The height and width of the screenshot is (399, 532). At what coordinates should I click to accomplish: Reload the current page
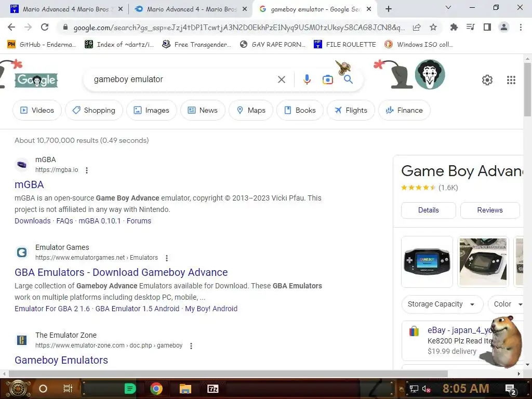click(45, 27)
